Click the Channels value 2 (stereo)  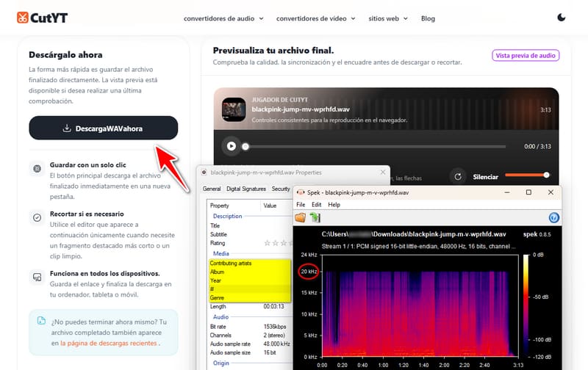point(274,335)
